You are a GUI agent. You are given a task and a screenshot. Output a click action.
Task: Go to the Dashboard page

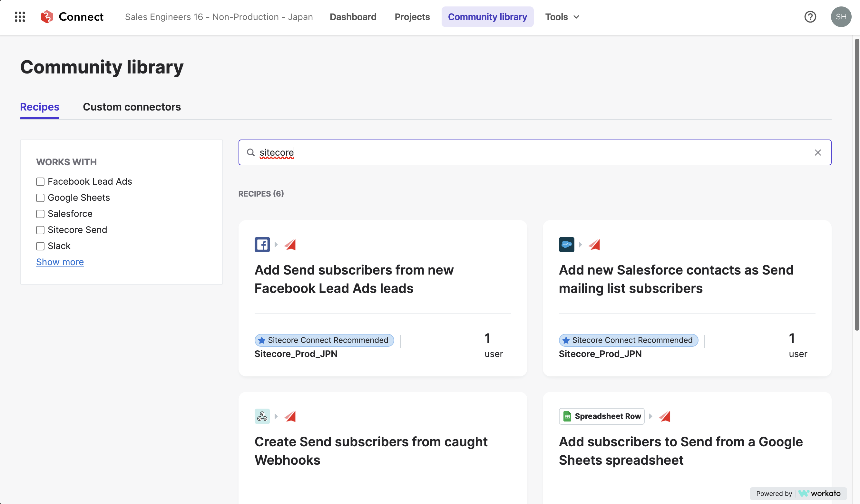click(353, 17)
